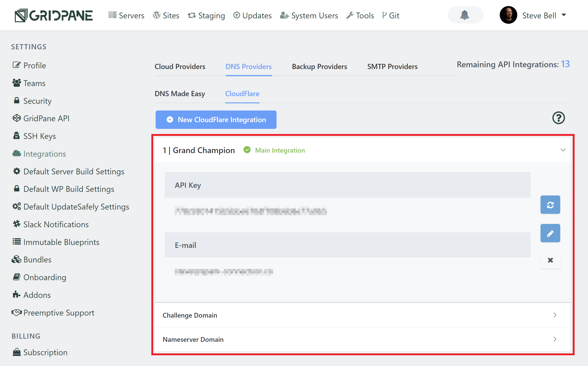Go to Staging in the top navigation
Image resolution: width=588 pixels, height=366 pixels.
point(206,15)
